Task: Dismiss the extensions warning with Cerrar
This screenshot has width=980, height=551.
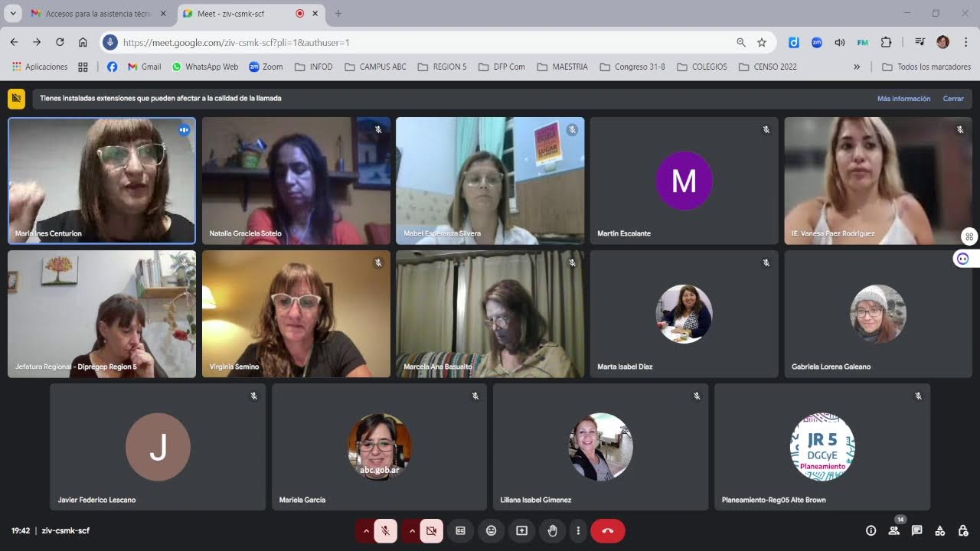Action: (953, 99)
